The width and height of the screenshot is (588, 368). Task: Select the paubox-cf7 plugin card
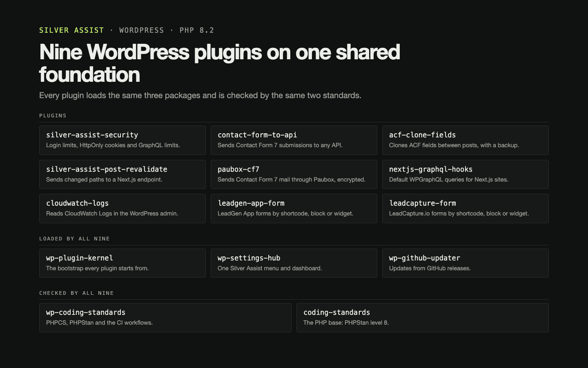[294, 175]
